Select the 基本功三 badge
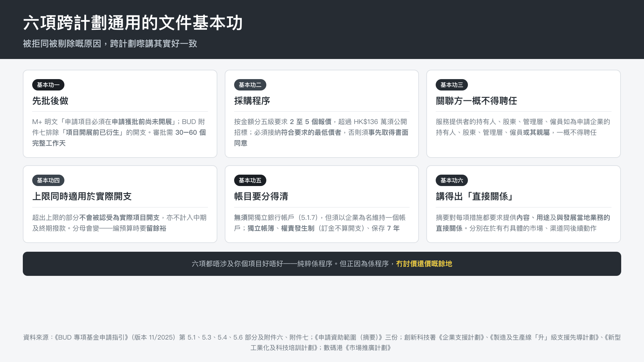Screen dimensions: 644x362 click(452, 85)
